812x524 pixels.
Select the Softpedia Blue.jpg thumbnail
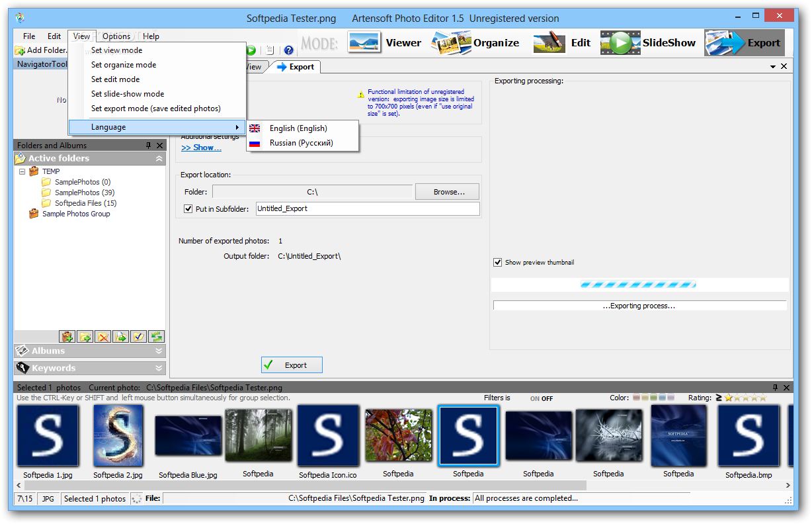point(188,435)
